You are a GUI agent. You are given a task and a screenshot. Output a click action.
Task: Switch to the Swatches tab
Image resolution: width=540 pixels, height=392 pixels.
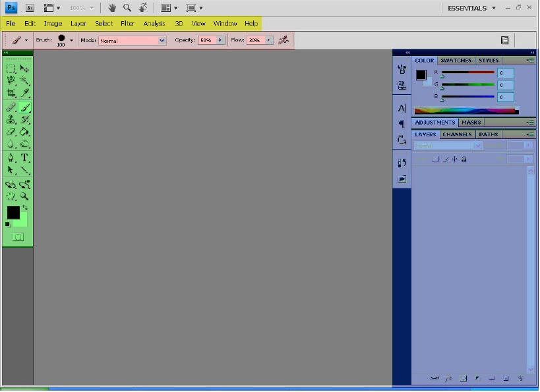click(456, 61)
